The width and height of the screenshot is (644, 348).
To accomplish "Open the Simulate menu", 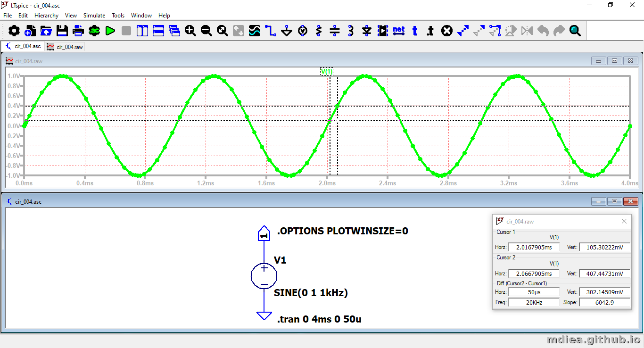I will coord(94,16).
